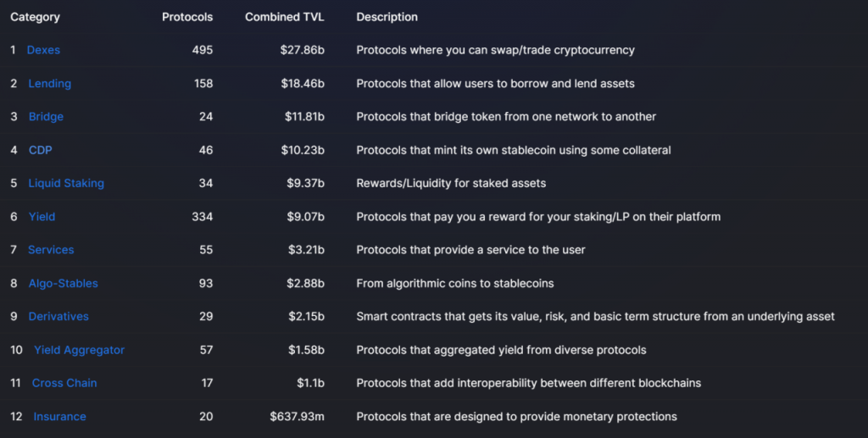Click the Description column header

pos(387,17)
